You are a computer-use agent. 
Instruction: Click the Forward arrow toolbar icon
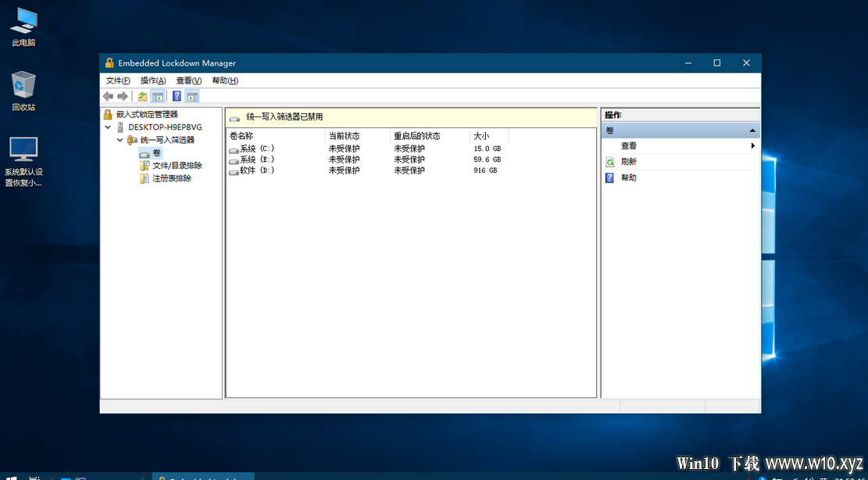pos(123,96)
